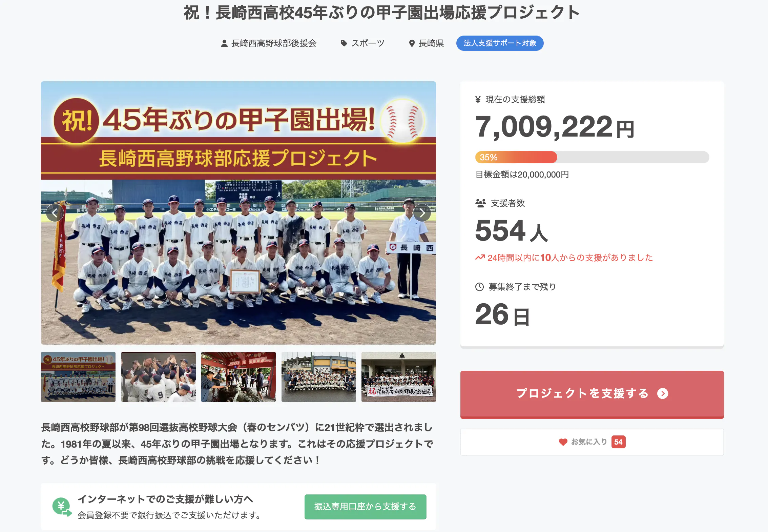768x532 pixels.
Task: Click the green yen transfer icon
Action: click(62, 507)
